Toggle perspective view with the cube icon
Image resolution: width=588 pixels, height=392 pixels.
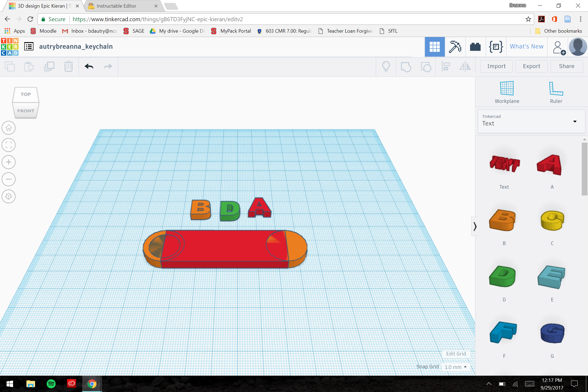point(8,196)
